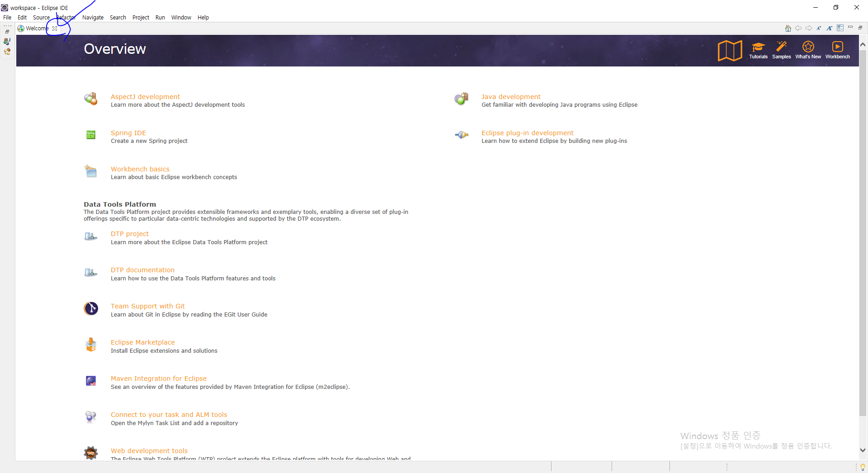
Task: Click the Workbench basics folder icon
Action: coord(91,171)
